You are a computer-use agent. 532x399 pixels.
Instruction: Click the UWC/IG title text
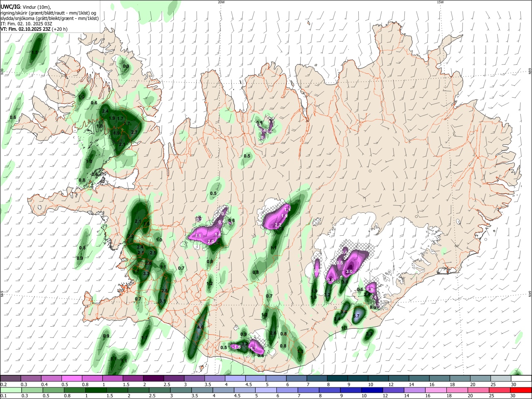click(x=10, y=7)
